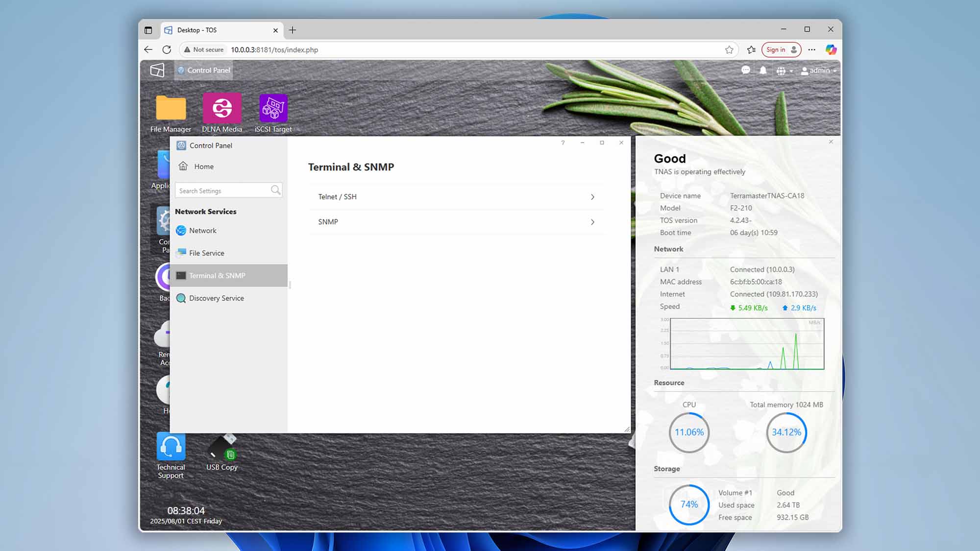The height and width of the screenshot is (551, 980).
Task: Select Discovery Service in the sidebar
Action: point(228,298)
